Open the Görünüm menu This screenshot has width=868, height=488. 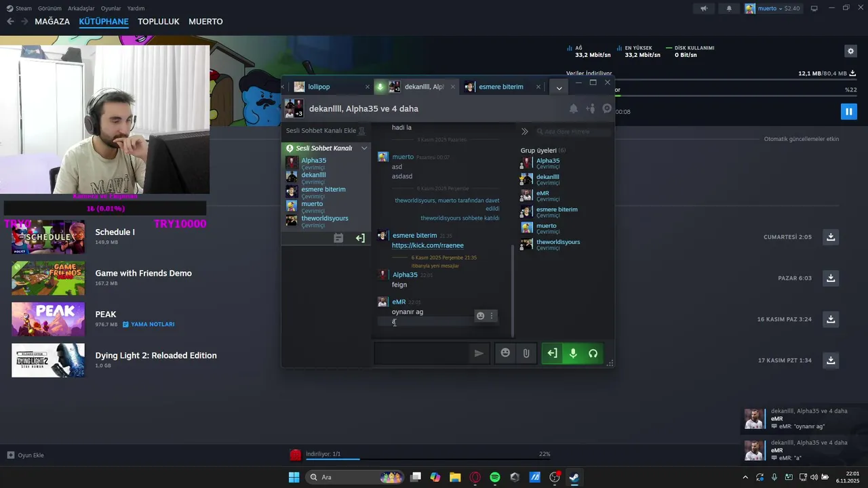[50, 8]
